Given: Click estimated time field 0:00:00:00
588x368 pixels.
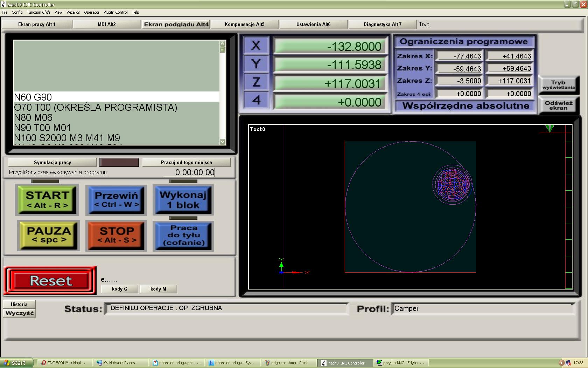Looking at the screenshot, I should coord(189,172).
